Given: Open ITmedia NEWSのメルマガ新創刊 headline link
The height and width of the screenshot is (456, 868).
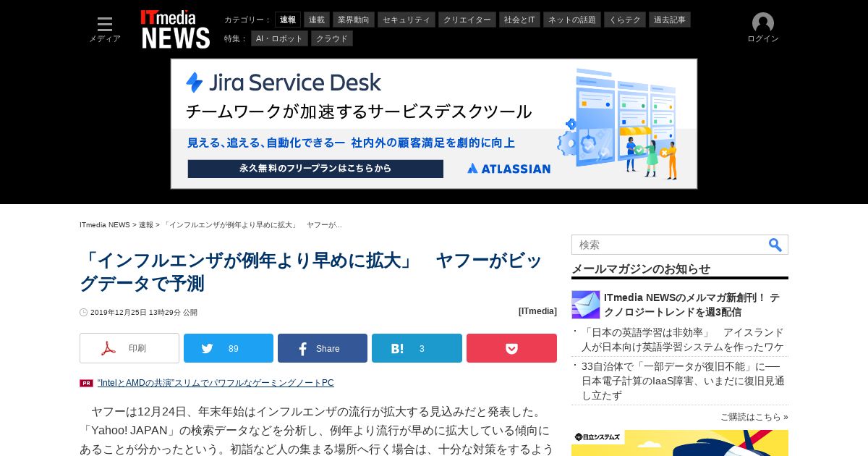Looking at the screenshot, I should (692, 305).
